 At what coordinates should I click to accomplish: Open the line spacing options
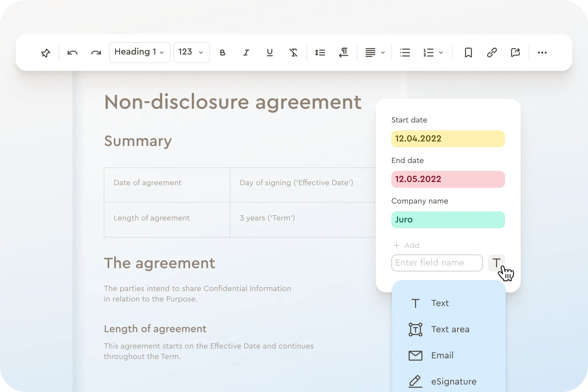[320, 52]
